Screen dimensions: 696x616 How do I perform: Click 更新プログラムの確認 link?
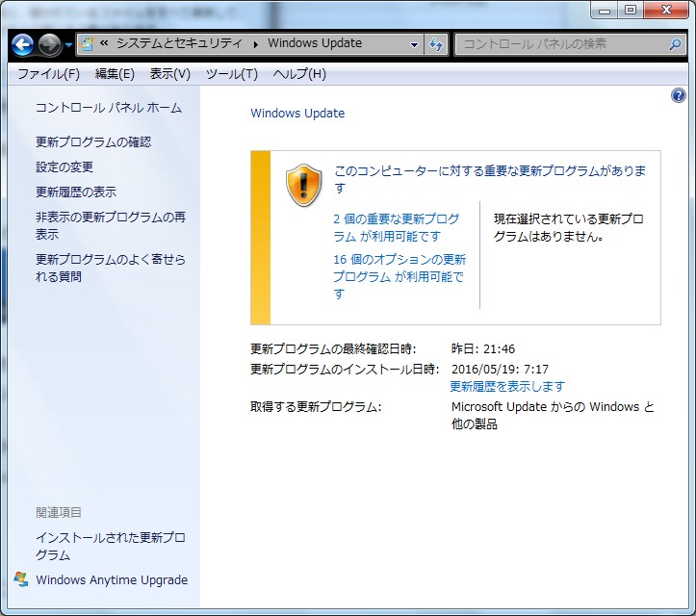coord(93,142)
